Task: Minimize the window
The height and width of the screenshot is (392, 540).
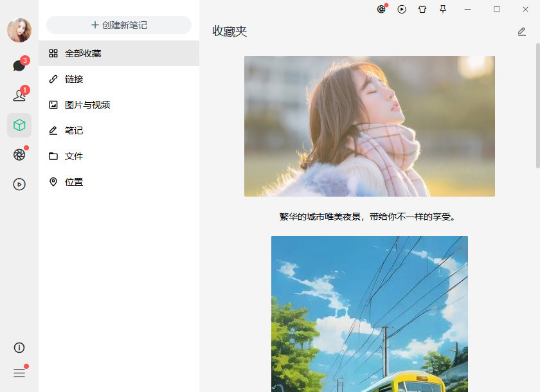Action: (x=468, y=9)
